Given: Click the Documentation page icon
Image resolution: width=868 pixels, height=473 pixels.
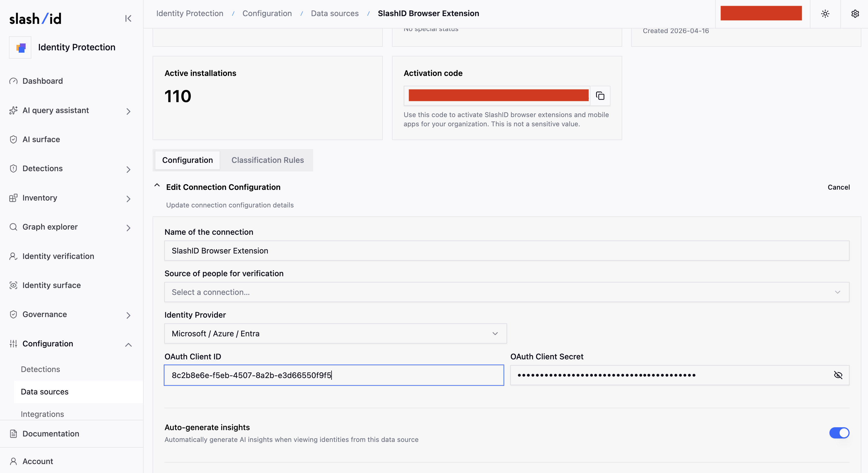Looking at the screenshot, I should [x=14, y=434].
